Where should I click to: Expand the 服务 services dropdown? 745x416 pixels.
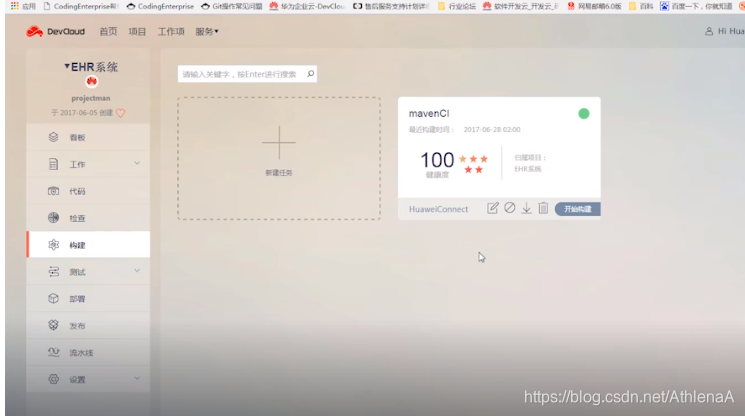(207, 31)
